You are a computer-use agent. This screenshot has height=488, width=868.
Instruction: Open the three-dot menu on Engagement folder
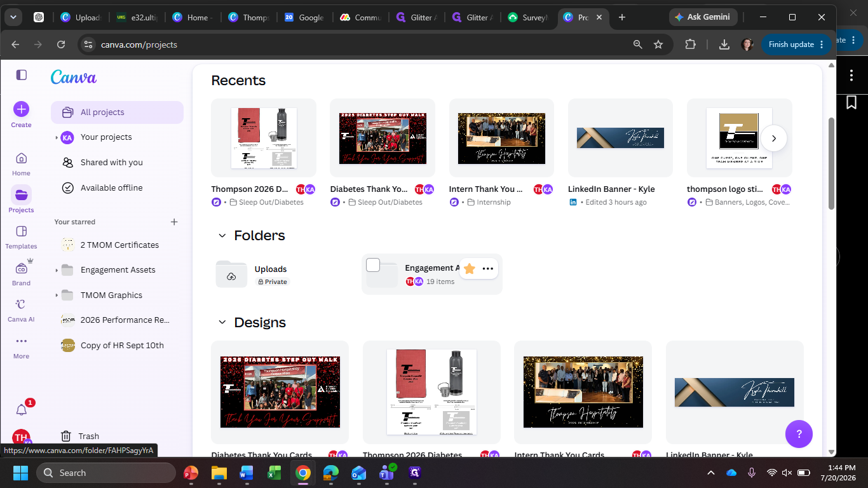point(488,269)
